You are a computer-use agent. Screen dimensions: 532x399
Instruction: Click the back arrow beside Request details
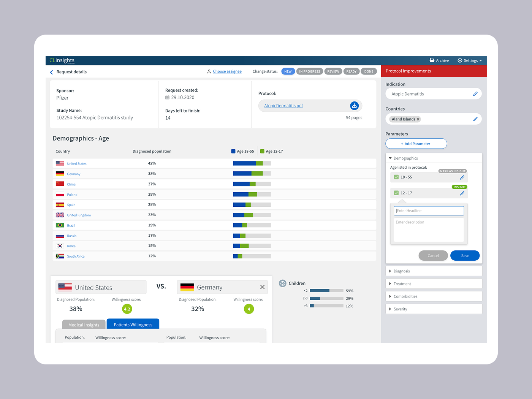tap(51, 72)
